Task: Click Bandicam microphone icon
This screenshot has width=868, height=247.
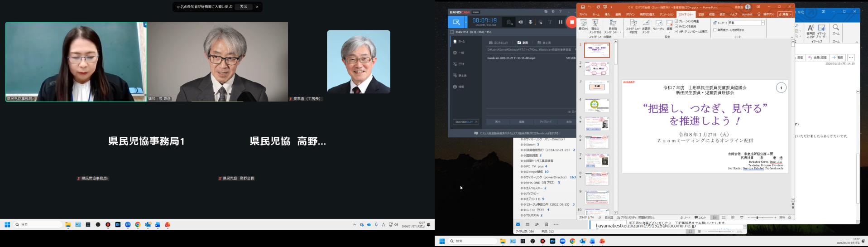Action: (531, 22)
